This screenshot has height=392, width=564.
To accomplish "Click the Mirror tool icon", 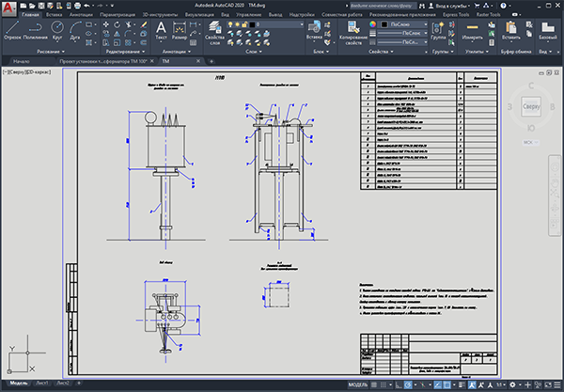I will point(117,34).
